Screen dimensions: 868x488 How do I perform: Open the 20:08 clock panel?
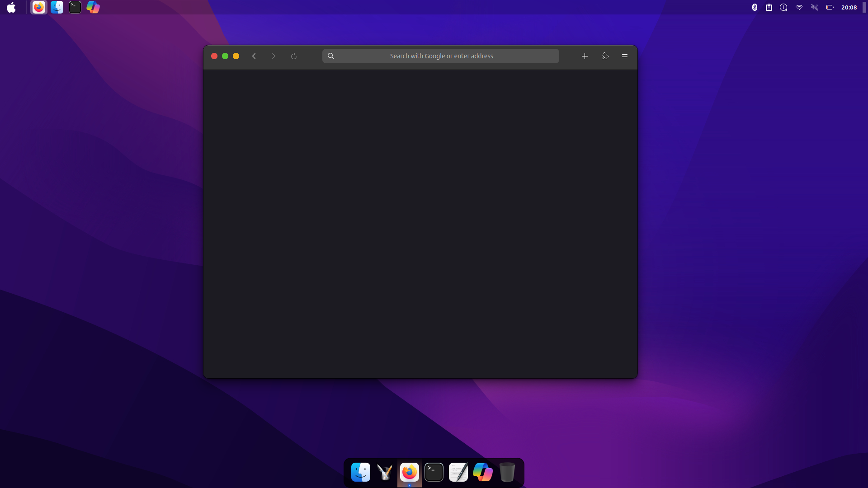tap(849, 7)
